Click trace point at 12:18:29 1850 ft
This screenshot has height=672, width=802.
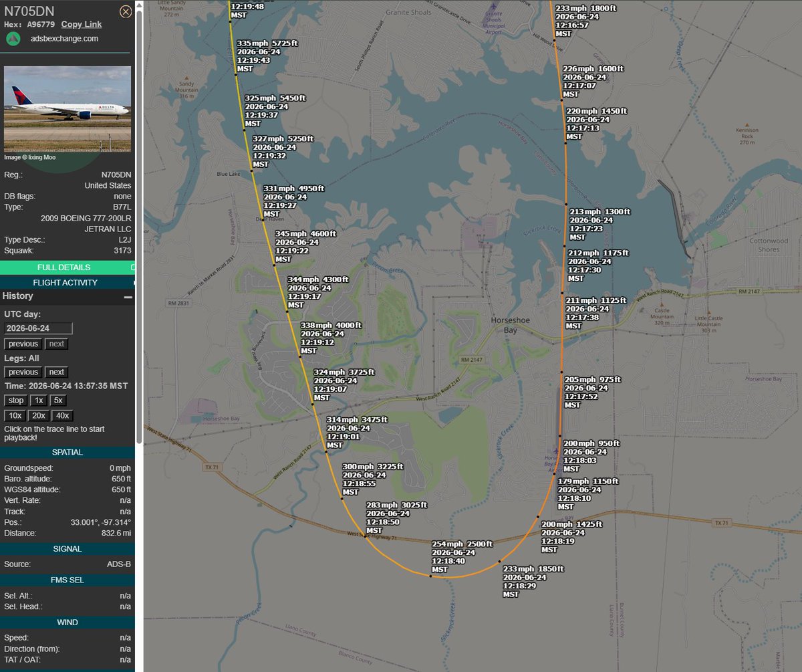[x=500, y=560]
